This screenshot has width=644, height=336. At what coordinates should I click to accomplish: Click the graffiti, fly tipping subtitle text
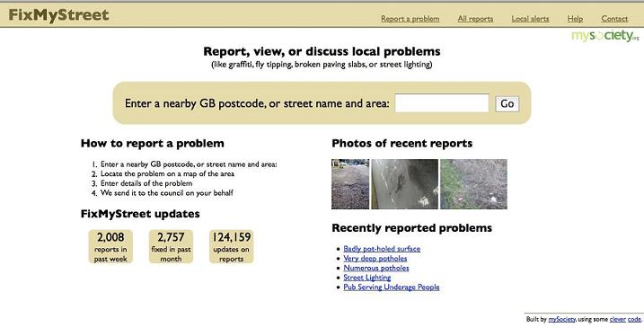click(x=322, y=65)
